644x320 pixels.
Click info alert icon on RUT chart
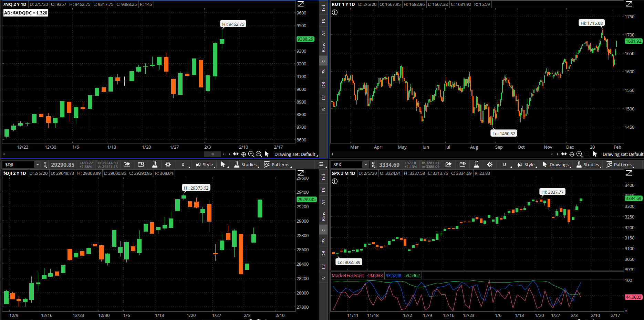point(335,12)
